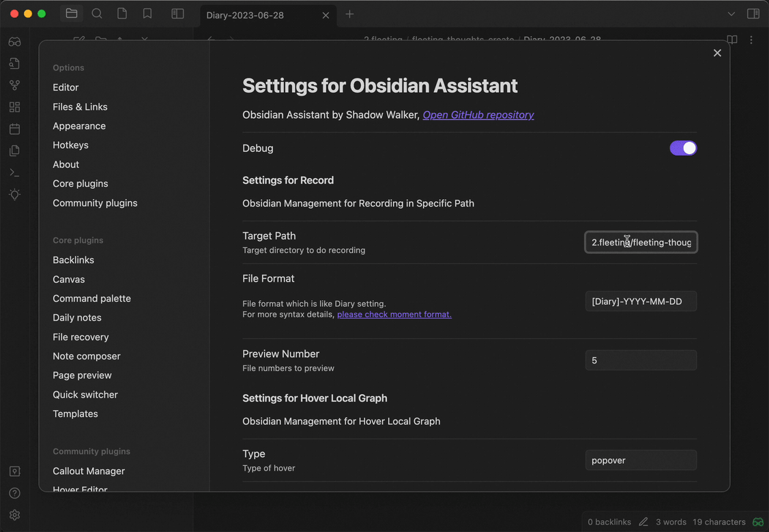Add a new tab with plus icon
This screenshot has height=532, width=769.
[349, 14]
